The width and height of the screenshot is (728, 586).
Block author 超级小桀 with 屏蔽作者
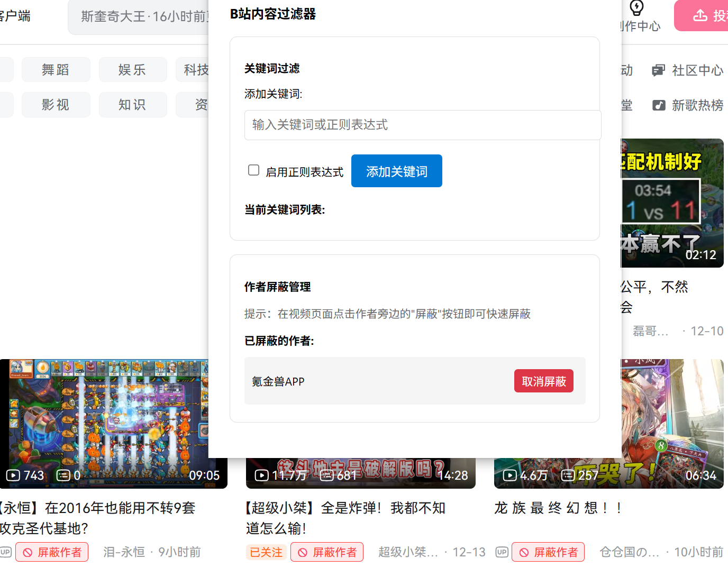click(x=327, y=552)
